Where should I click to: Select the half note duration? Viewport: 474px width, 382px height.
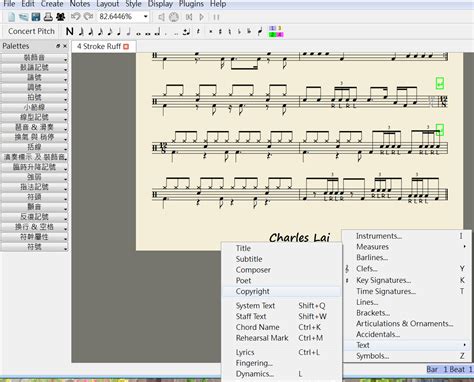pos(129,32)
